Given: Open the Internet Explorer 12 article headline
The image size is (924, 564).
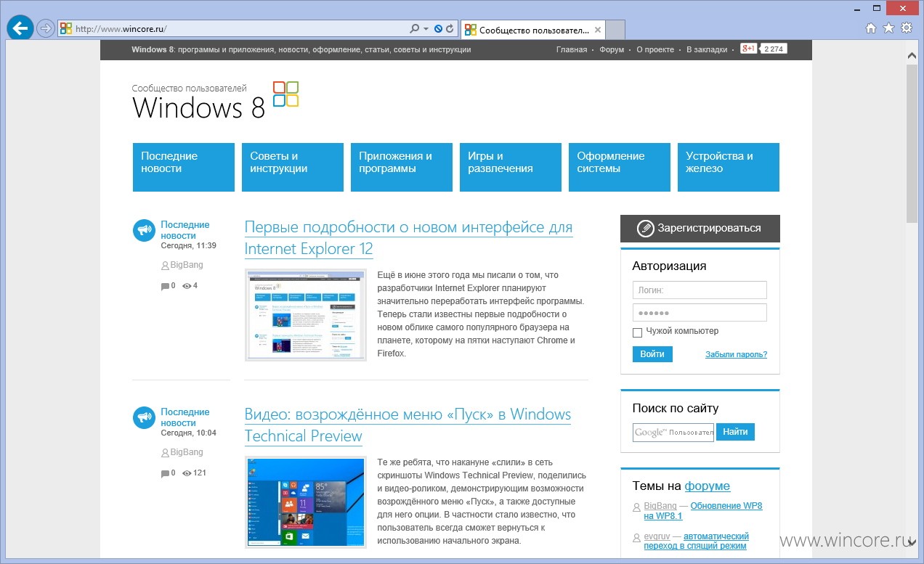Looking at the screenshot, I should [x=408, y=238].
